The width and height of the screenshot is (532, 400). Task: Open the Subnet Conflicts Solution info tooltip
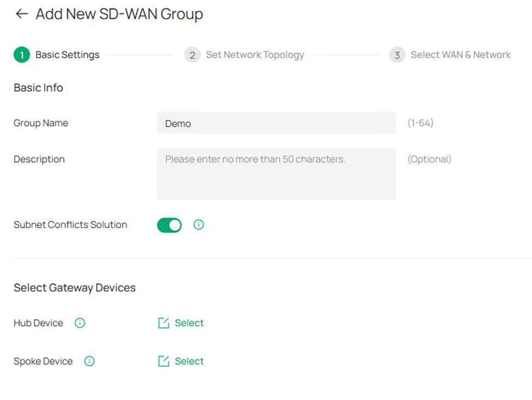198,225
